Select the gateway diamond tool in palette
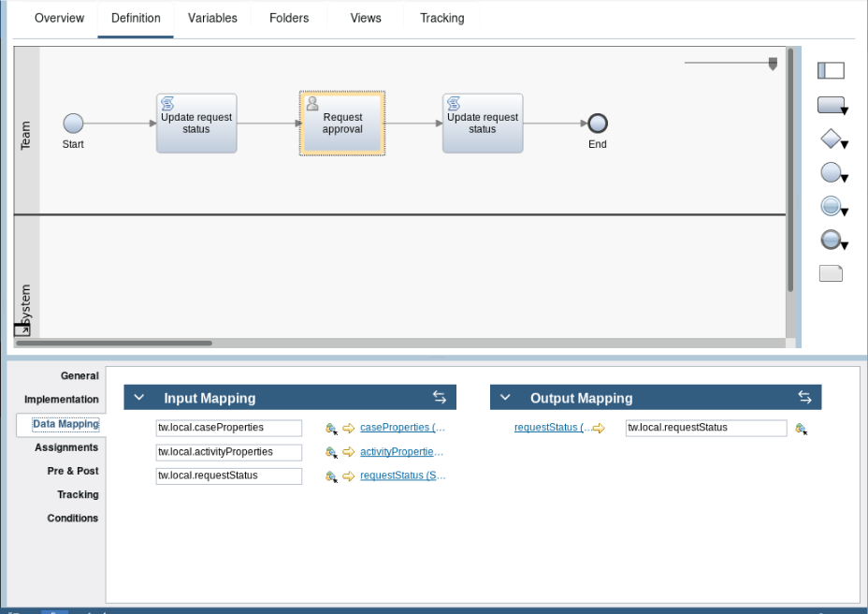The height and width of the screenshot is (614, 868). click(x=830, y=139)
